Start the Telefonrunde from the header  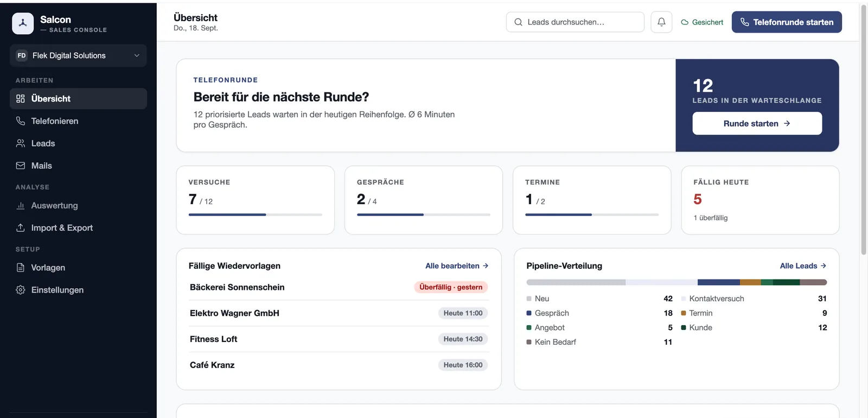tap(787, 22)
